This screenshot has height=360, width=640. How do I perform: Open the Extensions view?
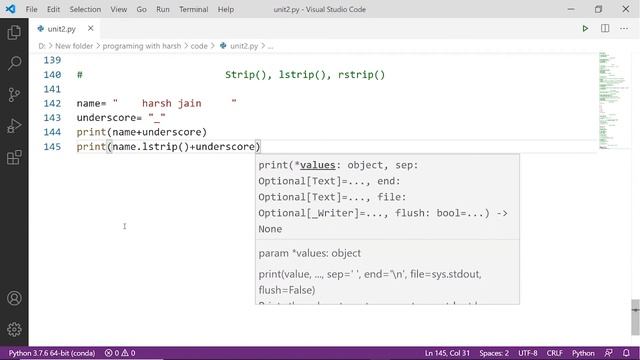click(14, 157)
